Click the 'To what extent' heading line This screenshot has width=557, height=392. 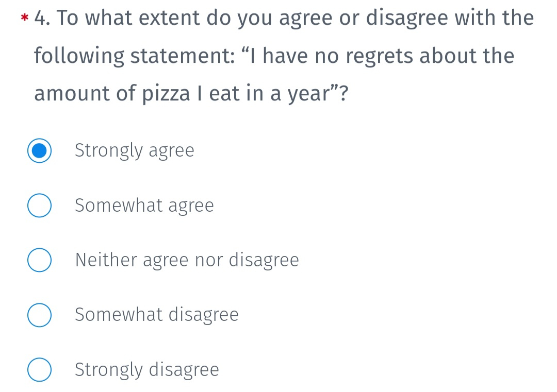(284, 19)
